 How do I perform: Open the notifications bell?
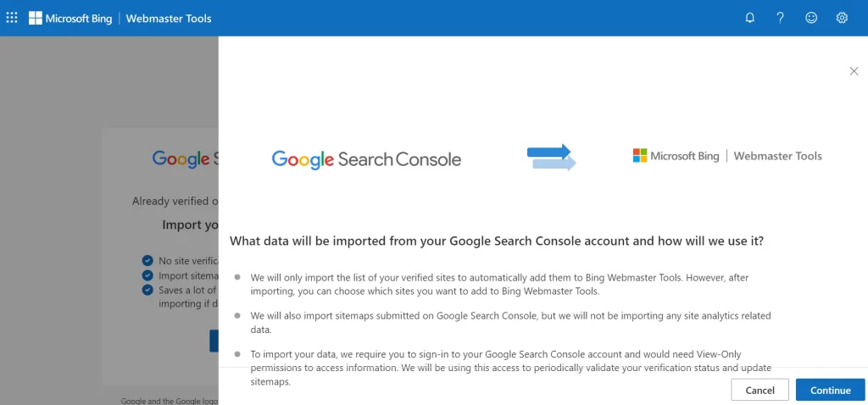tap(750, 18)
